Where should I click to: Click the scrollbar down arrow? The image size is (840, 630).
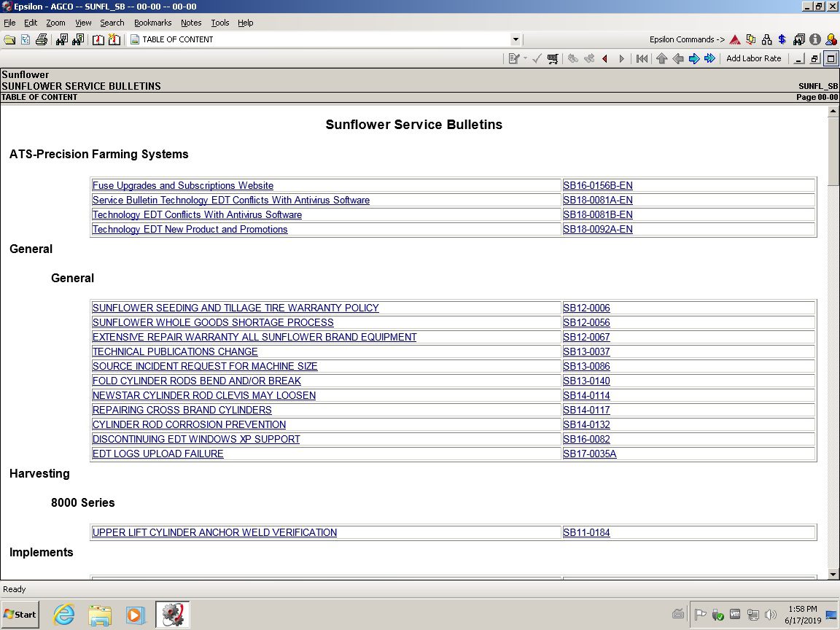point(833,574)
